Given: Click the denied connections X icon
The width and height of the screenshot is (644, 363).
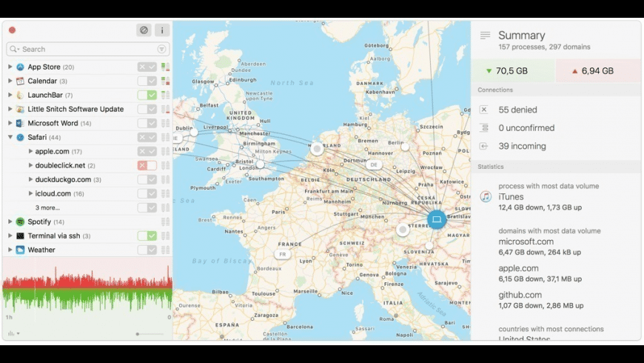Looking at the screenshot, I should 484,110.
